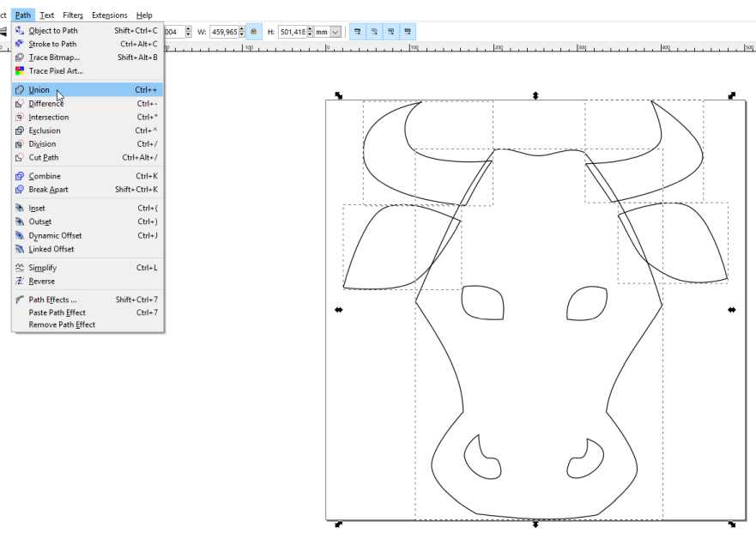Image resolution: width=756 pixels, height=546 pixels.
Task: Choose Cut Path menu entry
Action: click(88, 158)
